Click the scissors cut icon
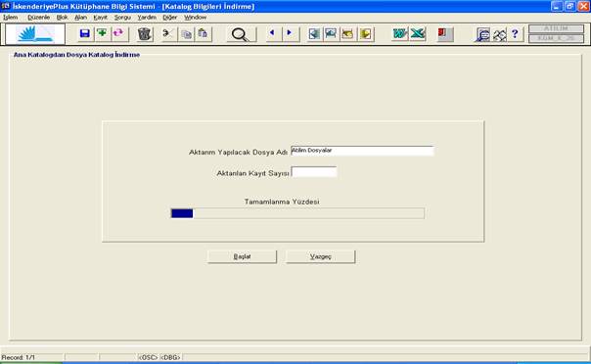This screenshot has height=364, width=591. [167, 34]
